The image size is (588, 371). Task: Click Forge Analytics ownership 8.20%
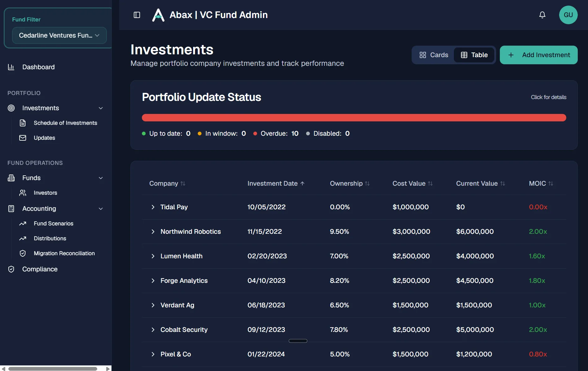tap(339, 281)
